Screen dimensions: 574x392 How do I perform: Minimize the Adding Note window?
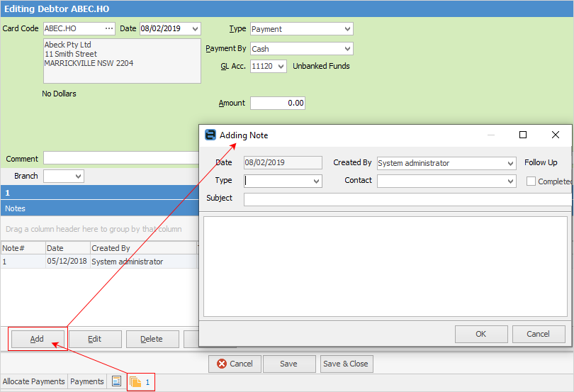point(491,135)
